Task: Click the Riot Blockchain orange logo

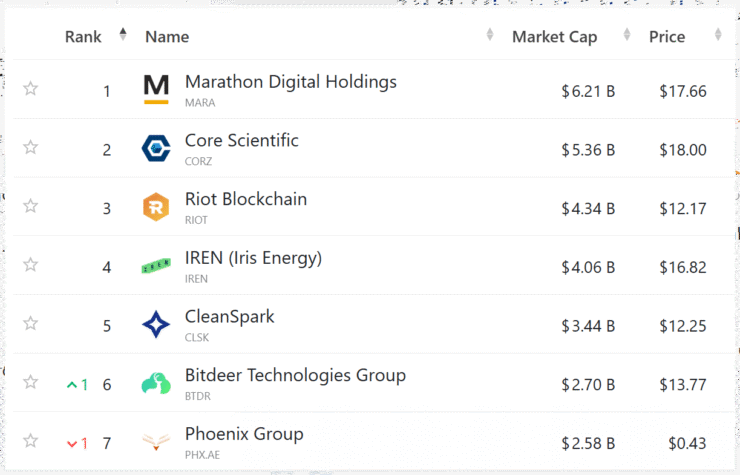Action: pos(156,207)
